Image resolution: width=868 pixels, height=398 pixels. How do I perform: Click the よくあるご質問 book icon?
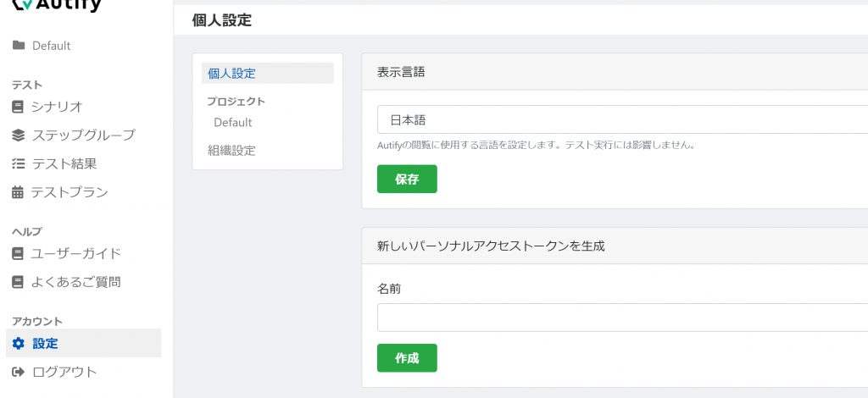tap(18, 283)
